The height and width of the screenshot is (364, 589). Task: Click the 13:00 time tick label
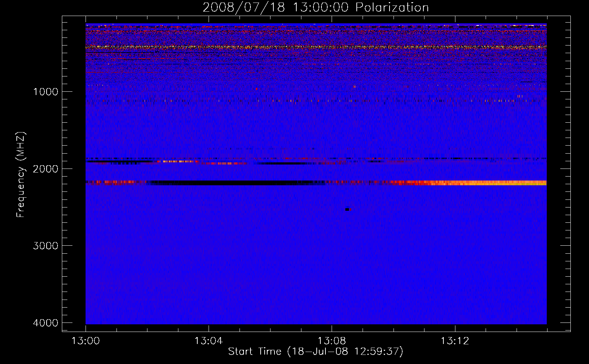[86, 341]
